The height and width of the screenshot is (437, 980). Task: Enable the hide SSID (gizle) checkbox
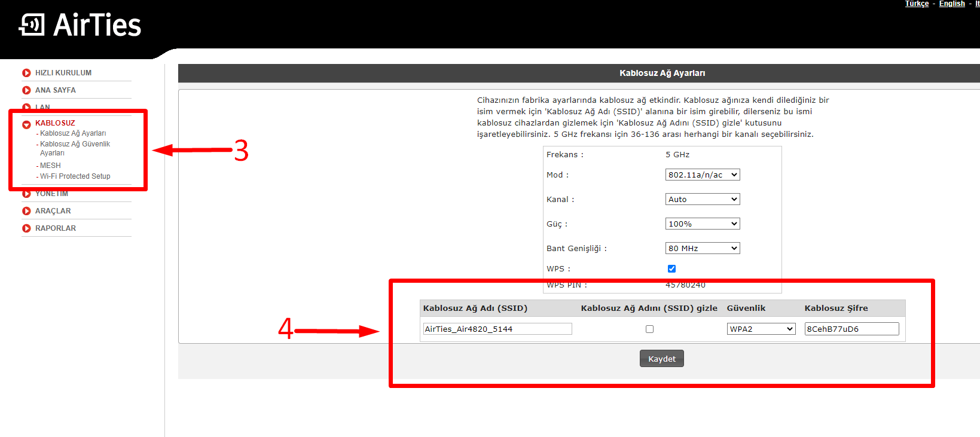(x=649, y=329)
